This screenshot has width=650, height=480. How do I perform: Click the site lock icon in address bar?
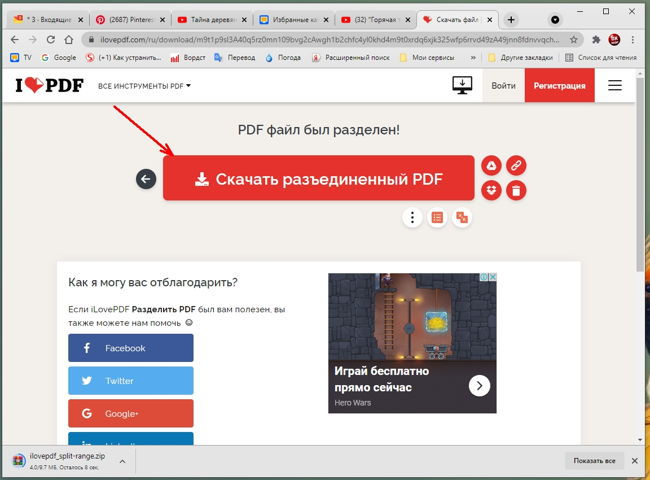91,40
